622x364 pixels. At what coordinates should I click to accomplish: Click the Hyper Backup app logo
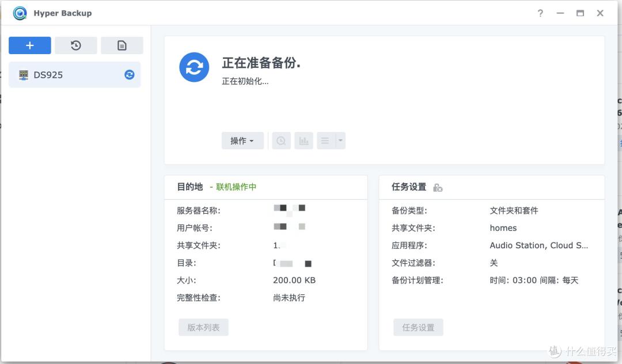[x=20, y=13]
